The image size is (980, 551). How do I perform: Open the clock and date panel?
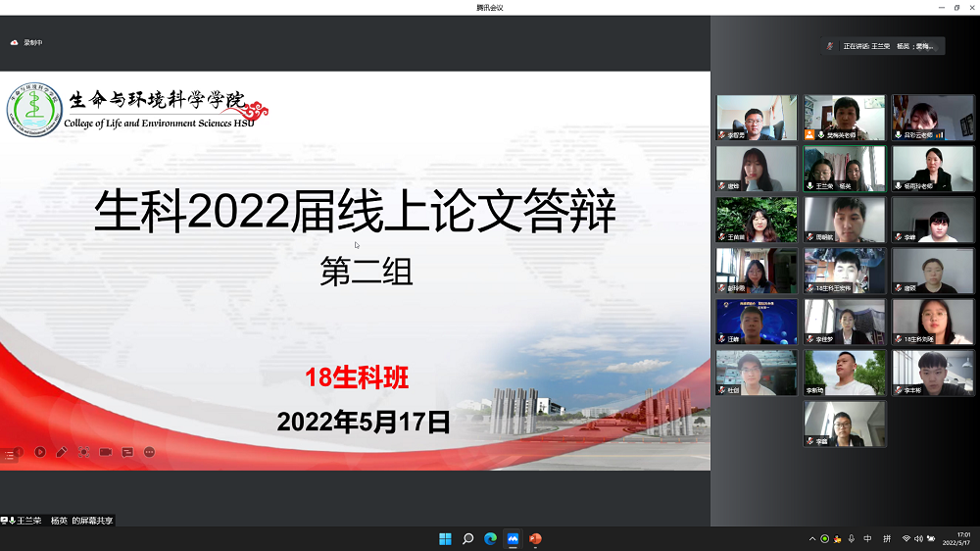pyautogui.click(x=956, y=539)
